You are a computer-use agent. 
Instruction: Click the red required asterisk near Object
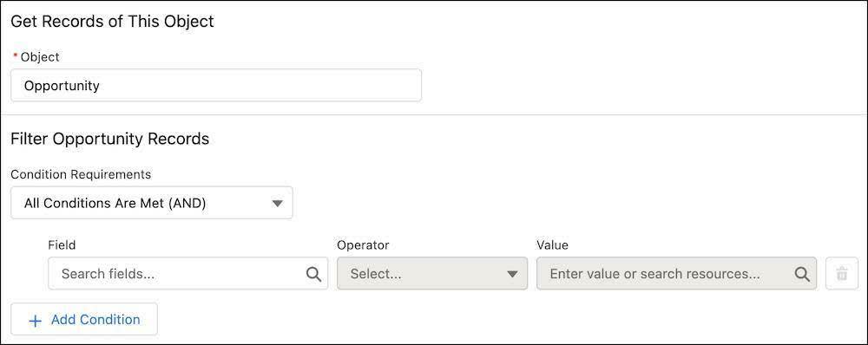click(x=16, y=55)
